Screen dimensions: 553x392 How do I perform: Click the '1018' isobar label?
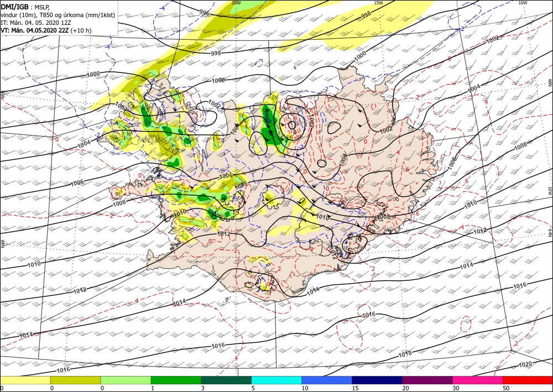[405, 354]
